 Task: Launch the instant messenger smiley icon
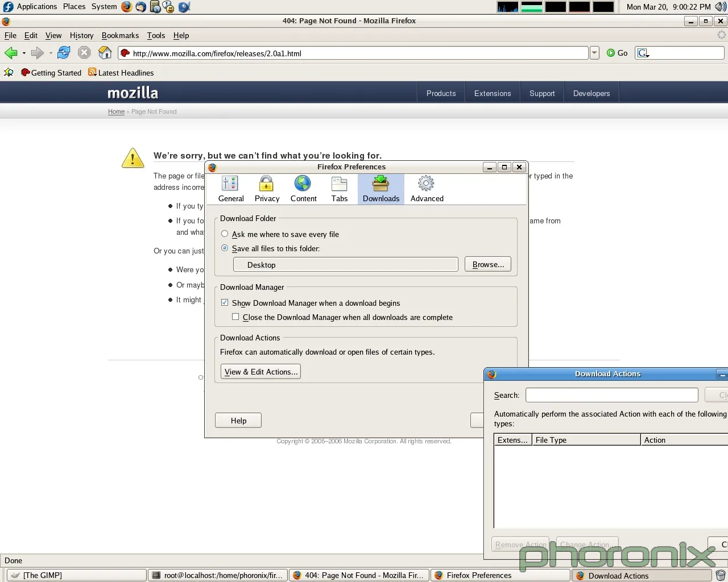[169, 7]
